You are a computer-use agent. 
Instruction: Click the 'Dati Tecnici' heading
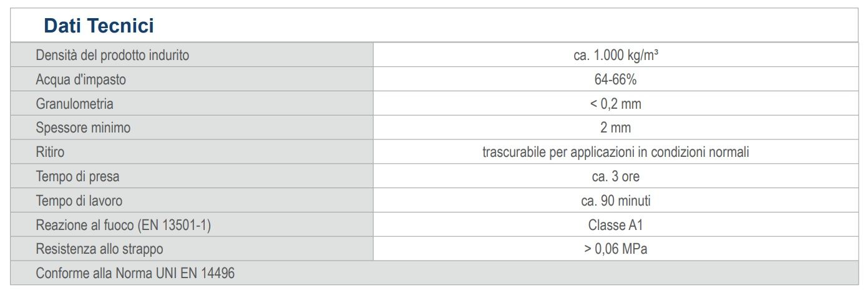[x=99, y=26]
